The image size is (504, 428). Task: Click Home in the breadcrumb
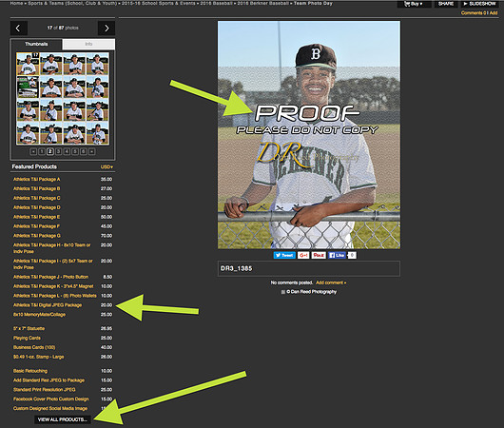(16, 3)
